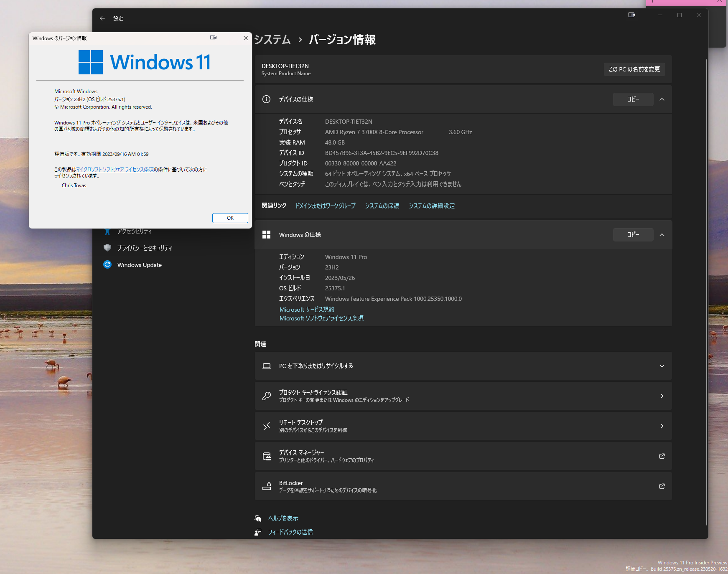Image resolution: width=728 pixels, height=574 pixels.
Task: Open フィードバックの送信 link
Action: click(290, 532)
